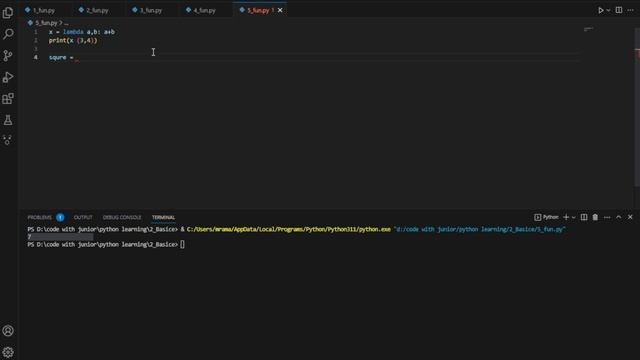Screen dimensions: 640x360
Task: Split the terminal pane
Action: click(x=584, y=217)
